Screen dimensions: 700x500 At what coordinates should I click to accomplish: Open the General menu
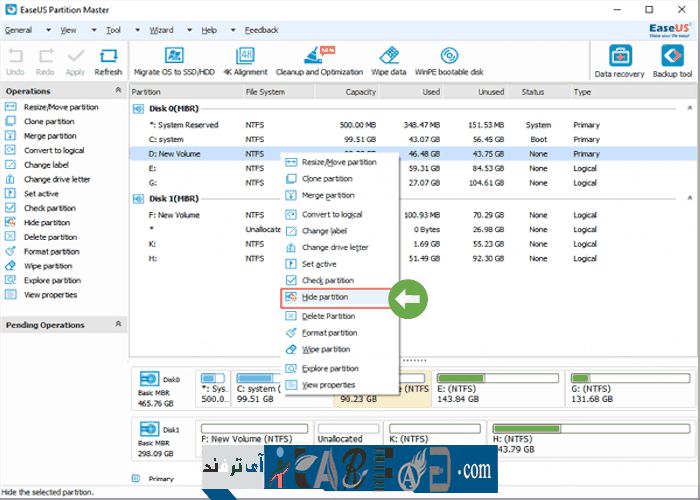[18, 30]
